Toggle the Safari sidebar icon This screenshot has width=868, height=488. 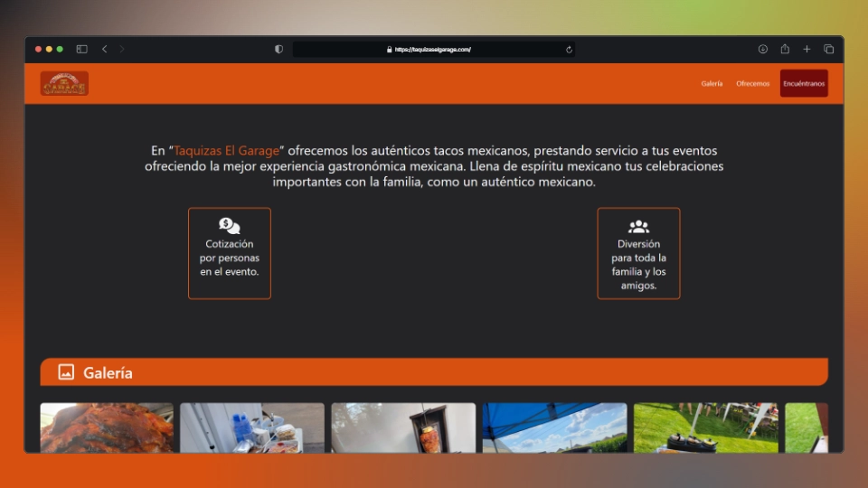pyautogui.click(x=82, y=49)
